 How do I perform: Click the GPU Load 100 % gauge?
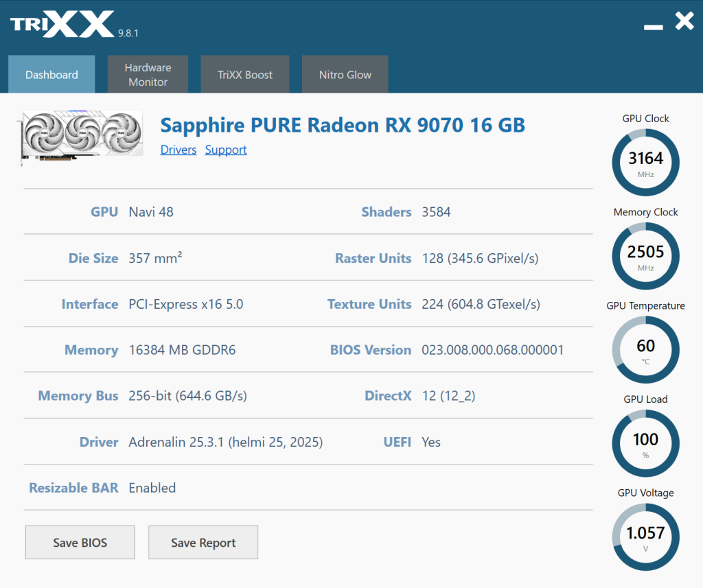(x=645, y=443)
